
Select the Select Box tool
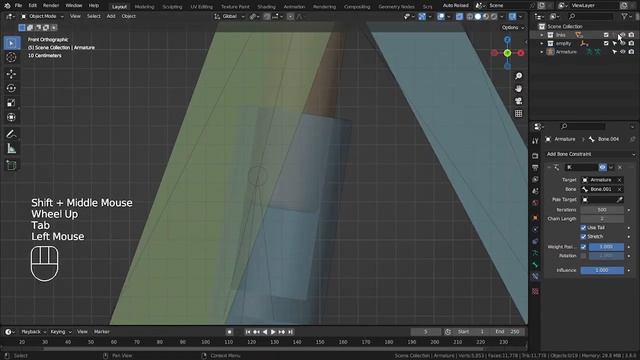11,43
